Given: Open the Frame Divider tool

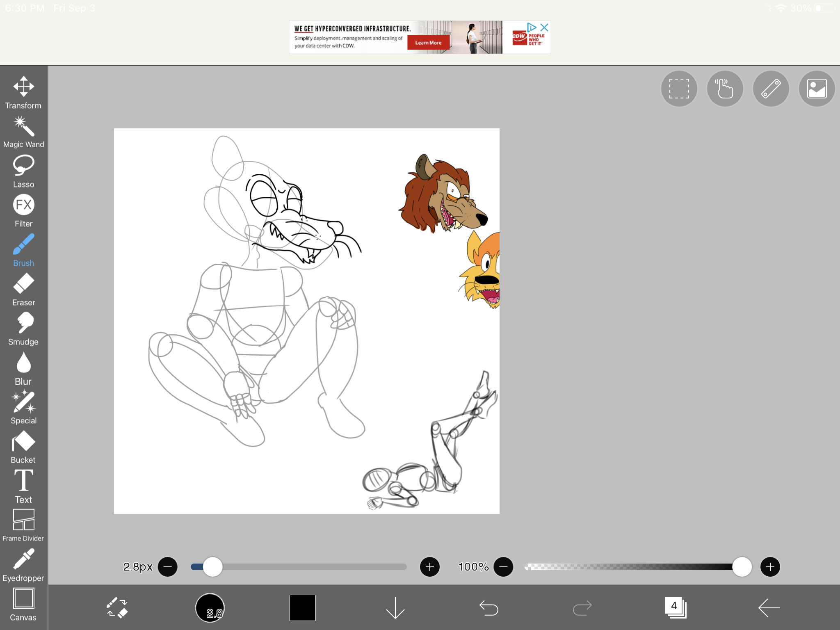Looking at the screenshot, I should click(23, 525).
